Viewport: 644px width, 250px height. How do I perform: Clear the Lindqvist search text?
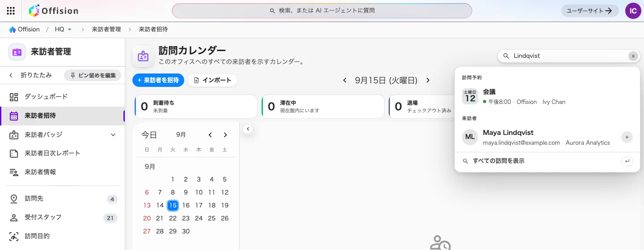pos(633,56)
